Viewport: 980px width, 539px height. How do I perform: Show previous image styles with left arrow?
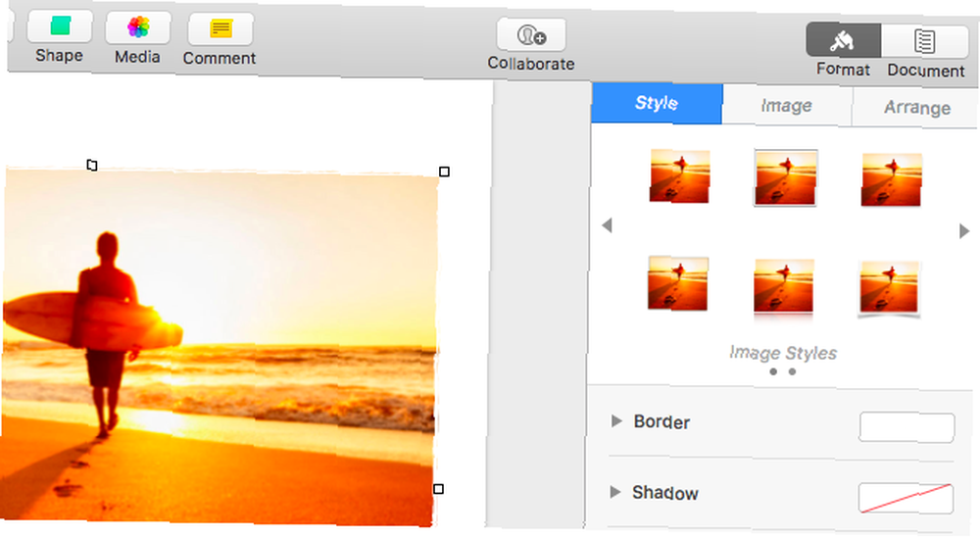[x=607, y=225]
